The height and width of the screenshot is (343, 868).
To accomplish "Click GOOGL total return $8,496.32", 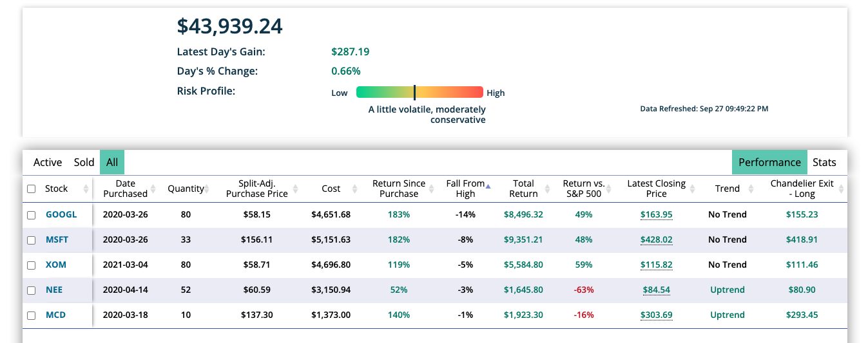I will coord(523,214).
